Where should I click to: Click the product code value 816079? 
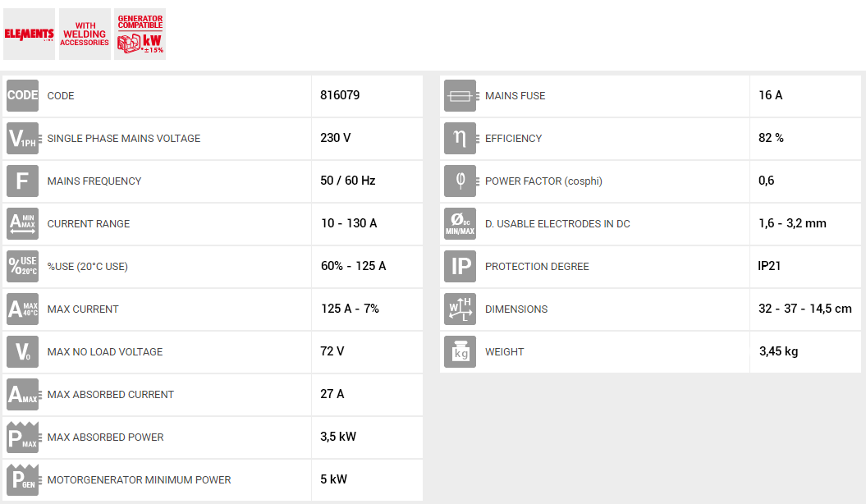click(x=340, y=95)
